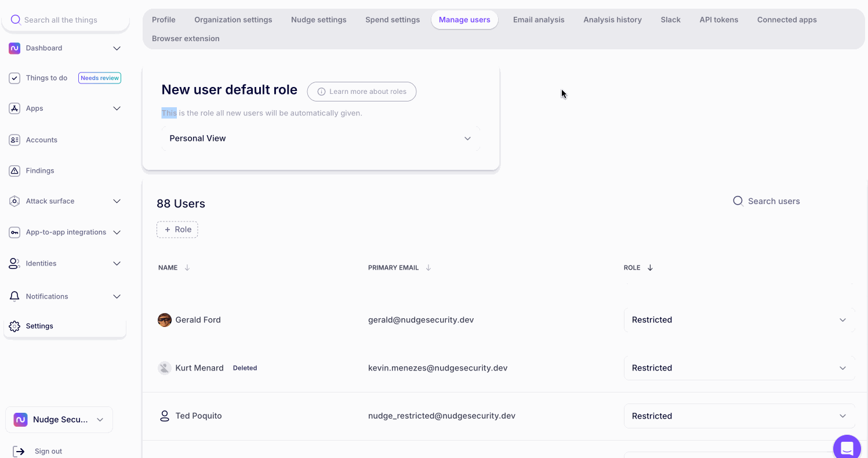
Task: Open the chat support bubble icon
Action: [847, 448]
